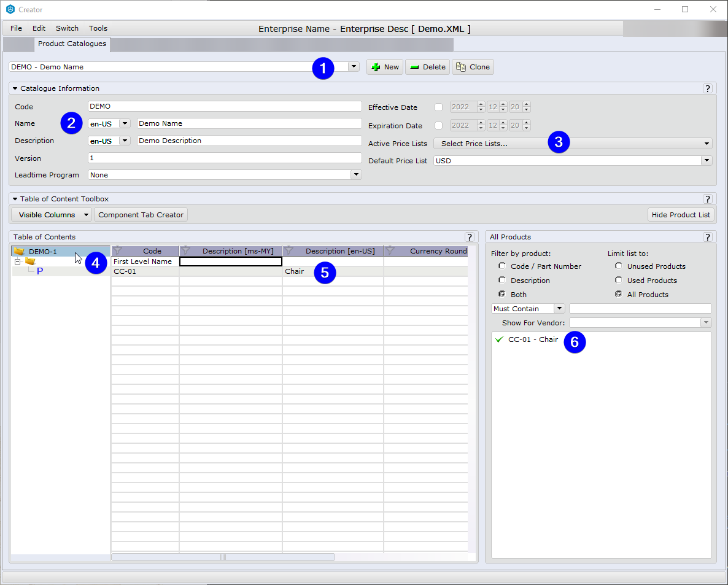Switch to Product Catalogues tab
The image size is (728, 585).
coord(72,44)
